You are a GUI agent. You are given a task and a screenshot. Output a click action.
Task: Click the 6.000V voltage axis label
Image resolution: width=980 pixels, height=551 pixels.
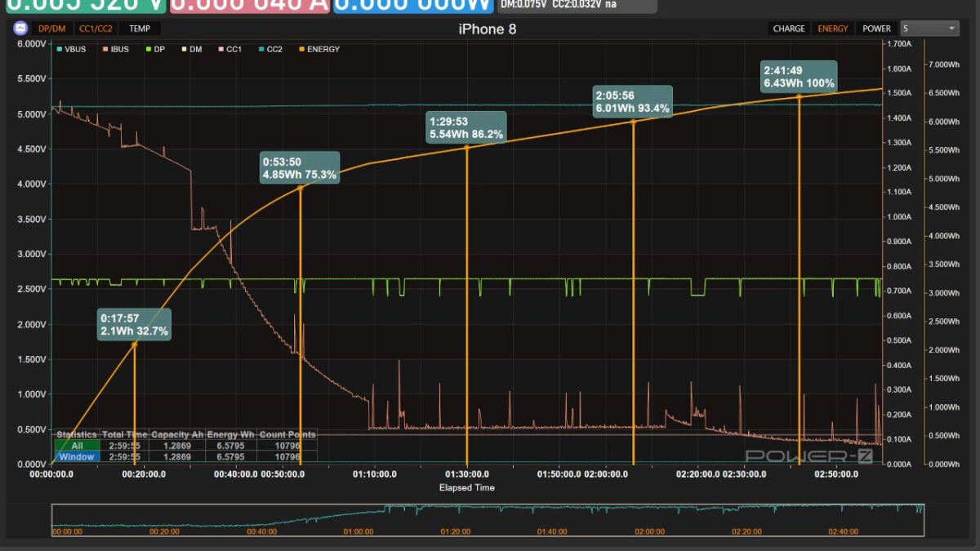pyautogui.click(x=31, y=44)
